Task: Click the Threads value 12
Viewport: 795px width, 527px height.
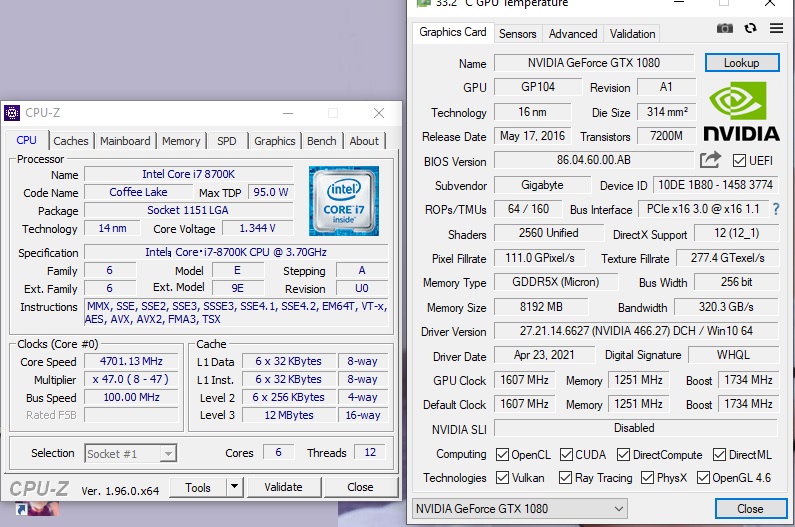Action: 370,452
